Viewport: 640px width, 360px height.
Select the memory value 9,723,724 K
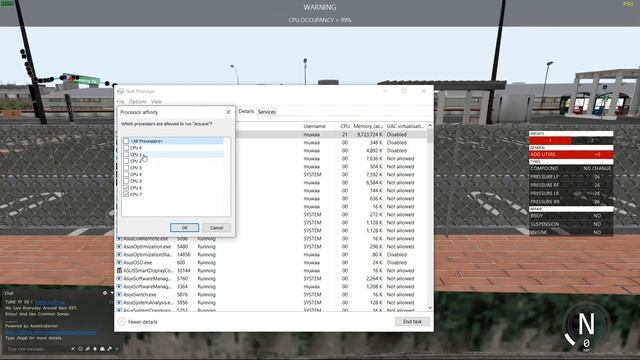point(369,134)
